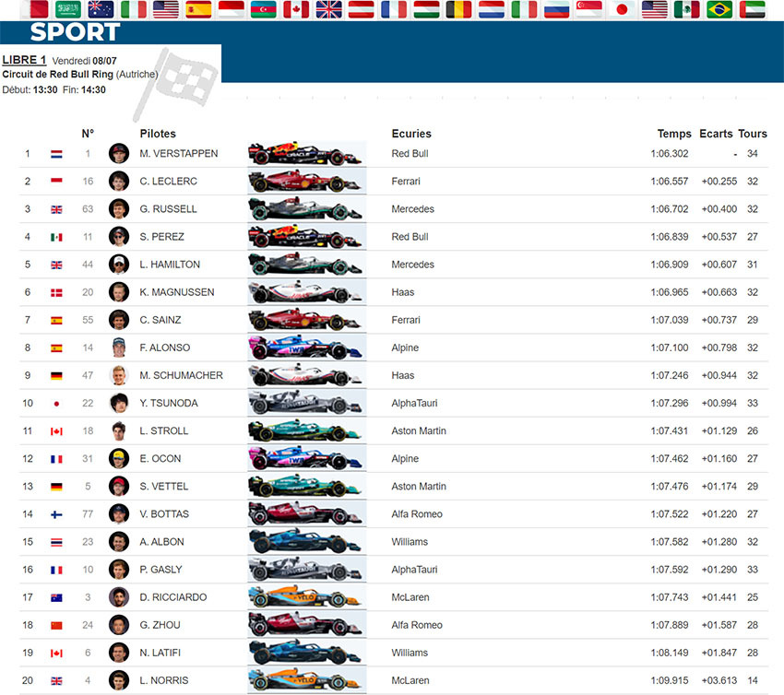This screenshot has width=784, height=695.
Task: Click the Ecuries column header
Action: click(x=411, y=134)
